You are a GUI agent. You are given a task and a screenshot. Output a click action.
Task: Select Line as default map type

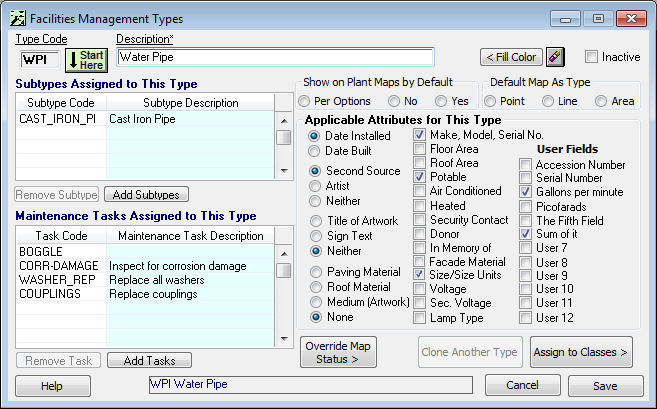point(548,101)
